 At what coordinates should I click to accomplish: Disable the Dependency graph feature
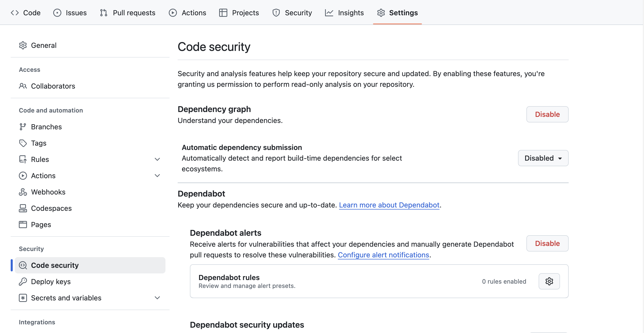click(547, 114)
